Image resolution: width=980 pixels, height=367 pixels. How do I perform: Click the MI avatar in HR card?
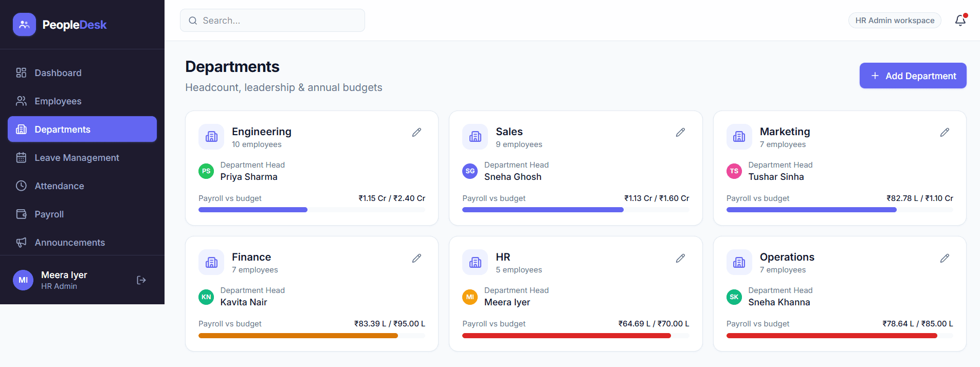[470, 297]
